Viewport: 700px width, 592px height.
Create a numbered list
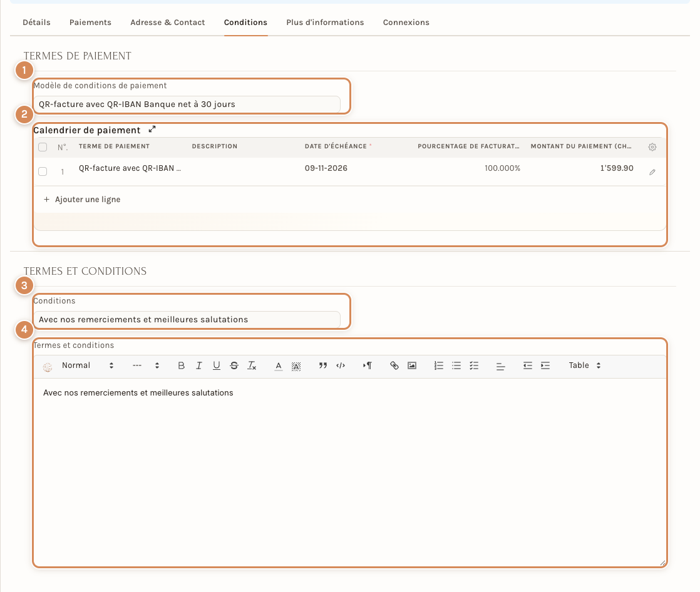click(439, 365)
